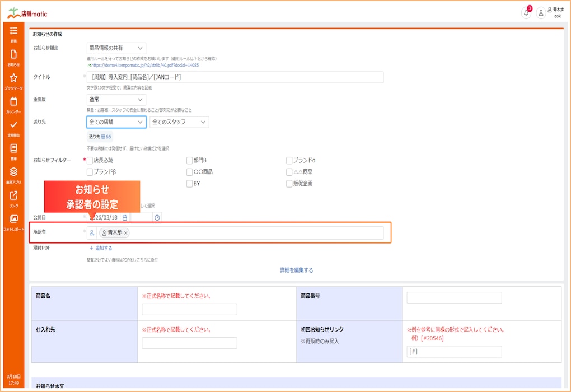Click 追加する to attach a PDF
This screenshot has width=571, height=392.
coord(101,248)
